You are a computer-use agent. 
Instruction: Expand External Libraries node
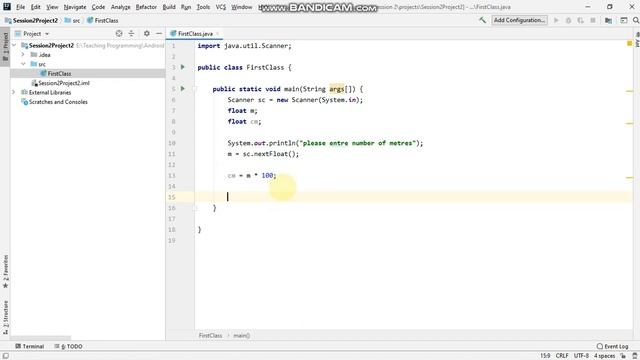click(x=13, y=92)
